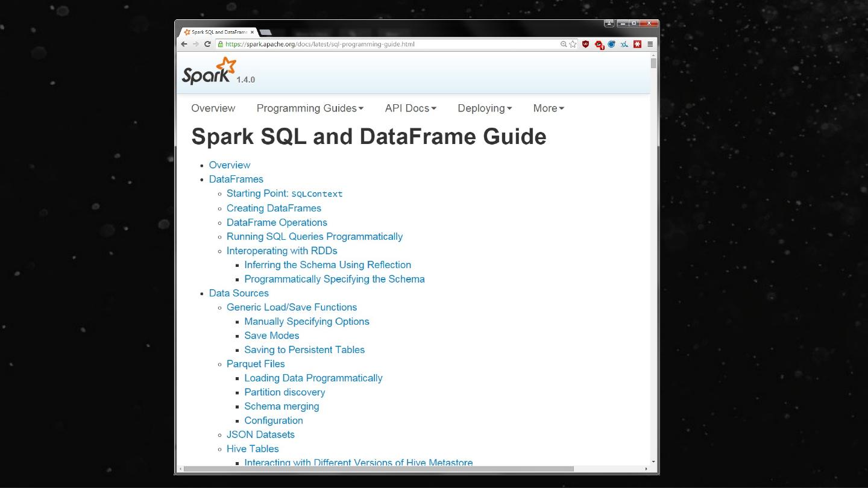The image size is (868, 488).
Task: Click the Spark logo in the header
Action: tap(209, 71)
